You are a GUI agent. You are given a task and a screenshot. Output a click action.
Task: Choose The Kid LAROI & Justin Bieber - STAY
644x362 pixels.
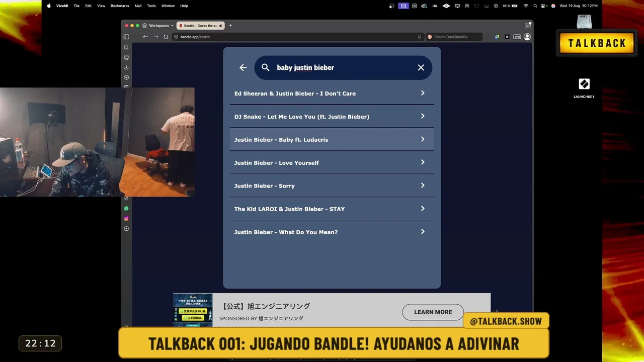coord(332,209)
